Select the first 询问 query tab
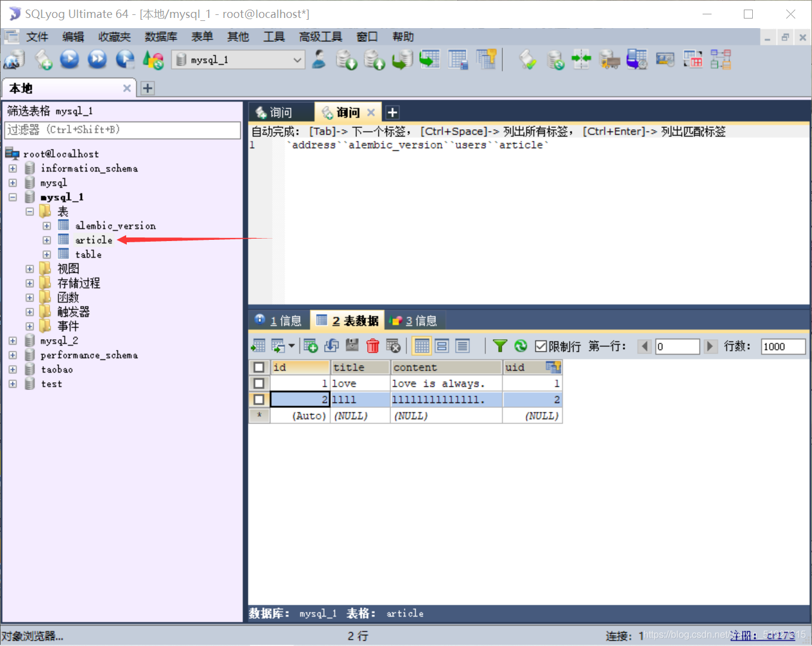 tap(281, 112)
